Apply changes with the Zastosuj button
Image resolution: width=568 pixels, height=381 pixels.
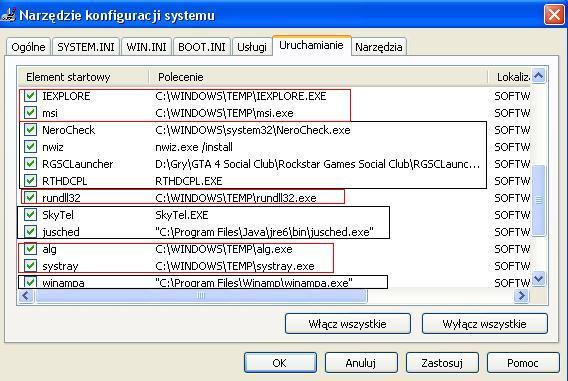point(442,363)
